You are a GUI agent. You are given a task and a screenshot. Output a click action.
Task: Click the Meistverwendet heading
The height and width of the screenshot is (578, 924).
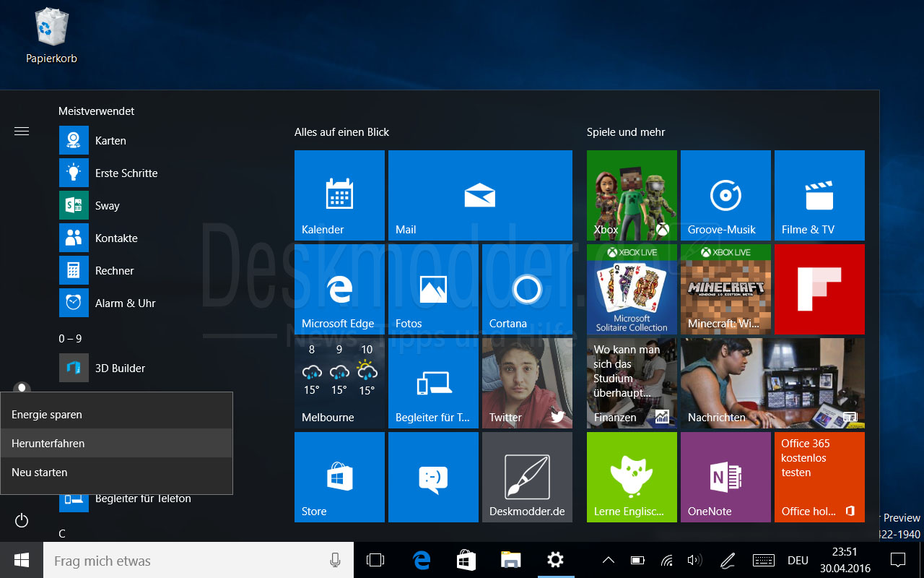pyautogui.click(x=96, y=111)
